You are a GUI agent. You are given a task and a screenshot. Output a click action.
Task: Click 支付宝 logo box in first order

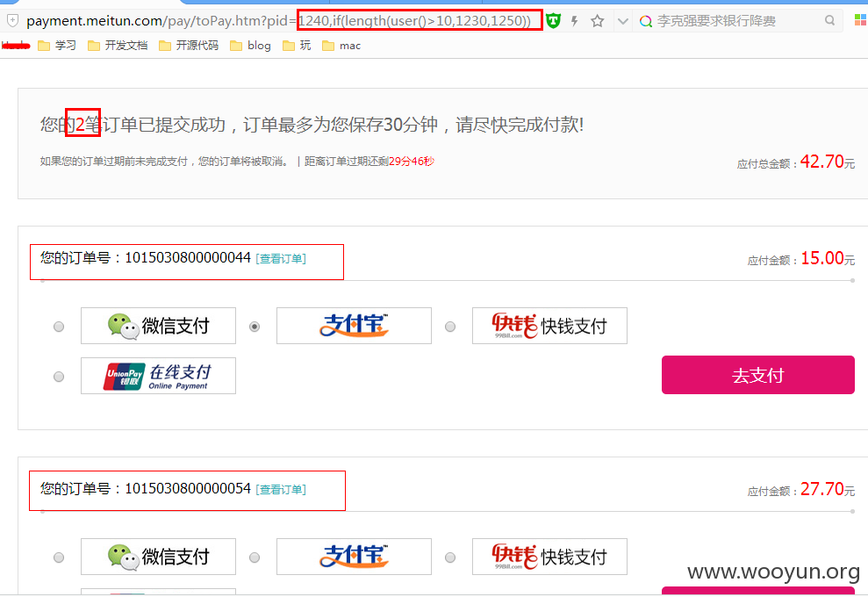tap(355, 326)
